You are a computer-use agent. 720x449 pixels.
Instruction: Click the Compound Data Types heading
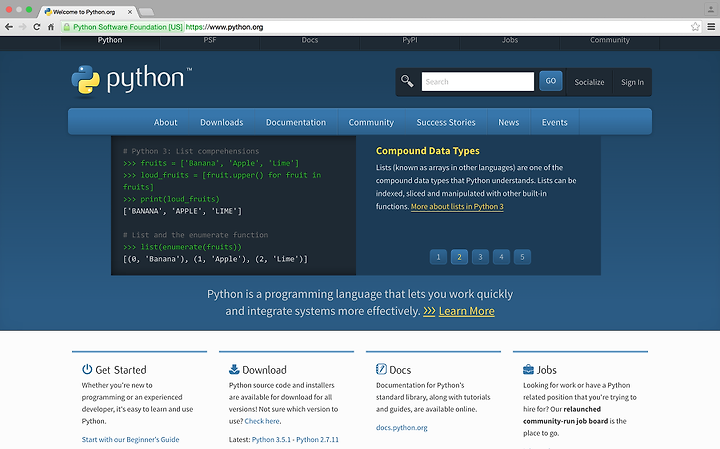(428, 151)
